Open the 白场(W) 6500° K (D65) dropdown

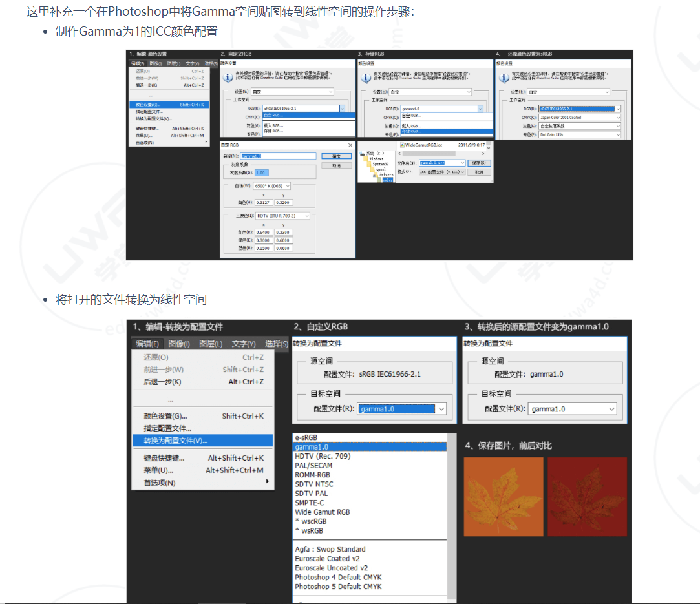[272, 186]
